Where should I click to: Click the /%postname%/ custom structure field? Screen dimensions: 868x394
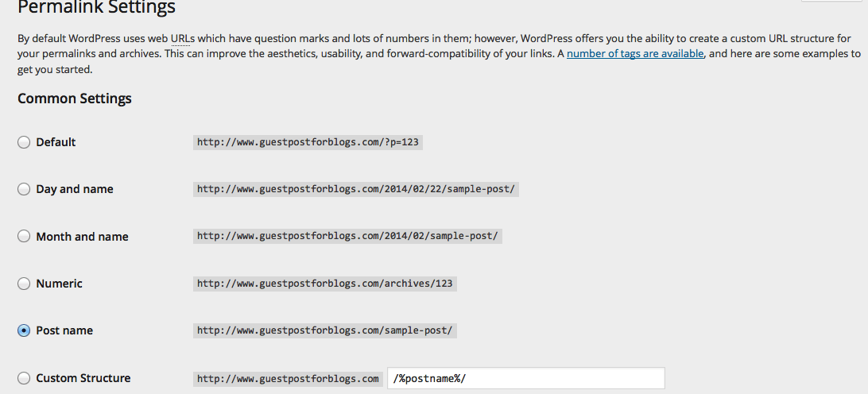(526, 378)
